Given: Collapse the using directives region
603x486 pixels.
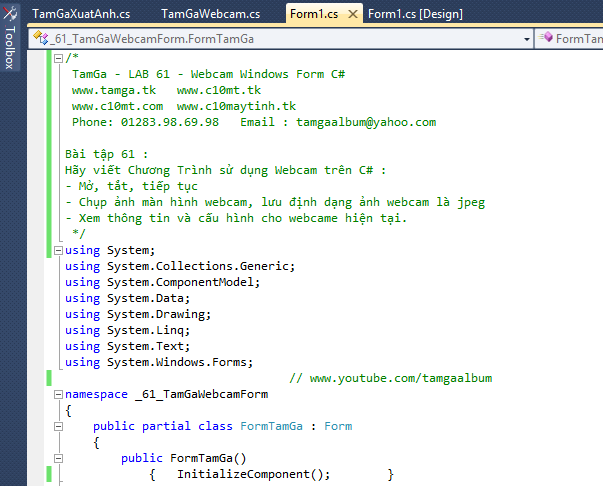Looking at the screenshot, I should click(x=58, y=251).
